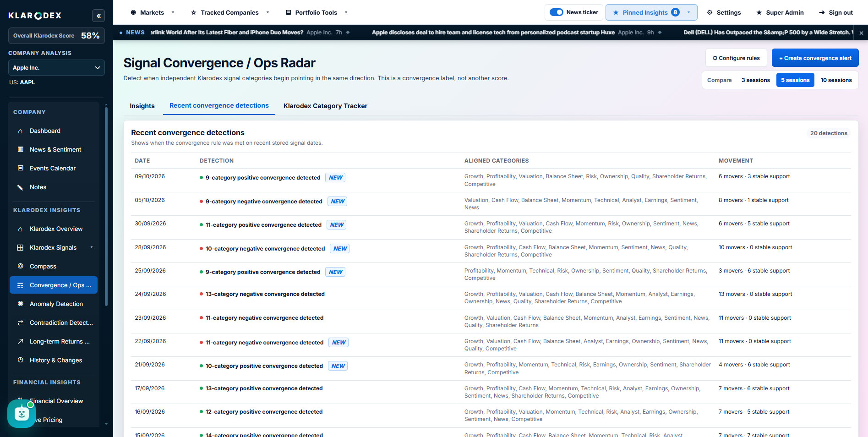Click the date 23/09/2026
868x437 pixels.
150,318
